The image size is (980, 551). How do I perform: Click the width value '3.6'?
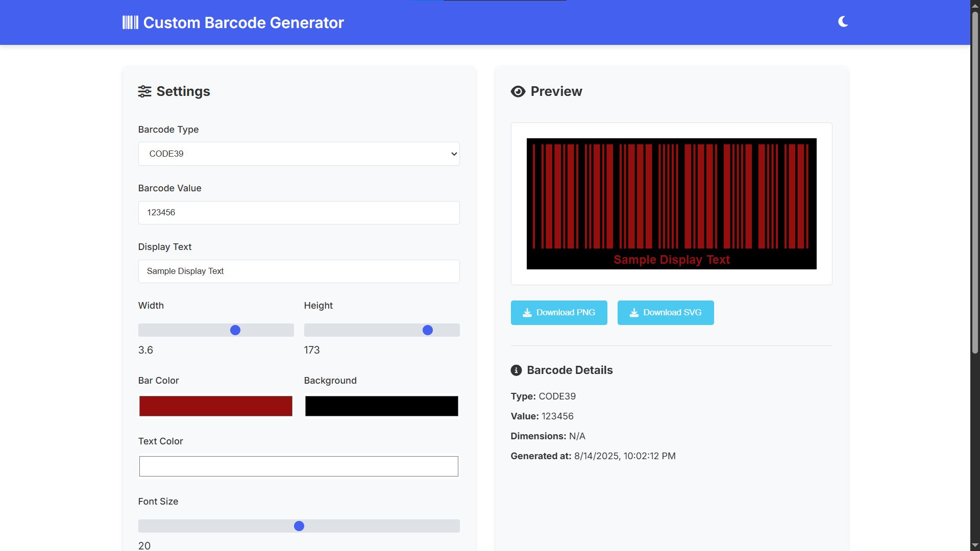(145, 350)
